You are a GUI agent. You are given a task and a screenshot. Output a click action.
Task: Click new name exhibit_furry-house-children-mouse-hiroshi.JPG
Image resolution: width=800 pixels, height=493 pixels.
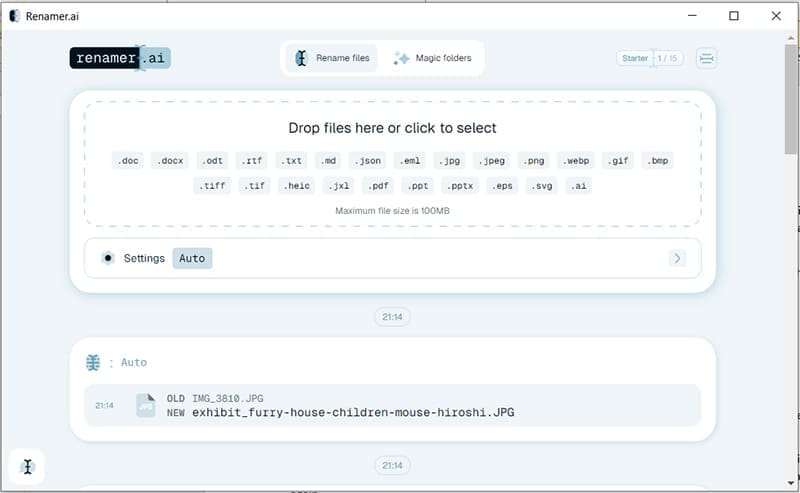click(x=353, y=412)
